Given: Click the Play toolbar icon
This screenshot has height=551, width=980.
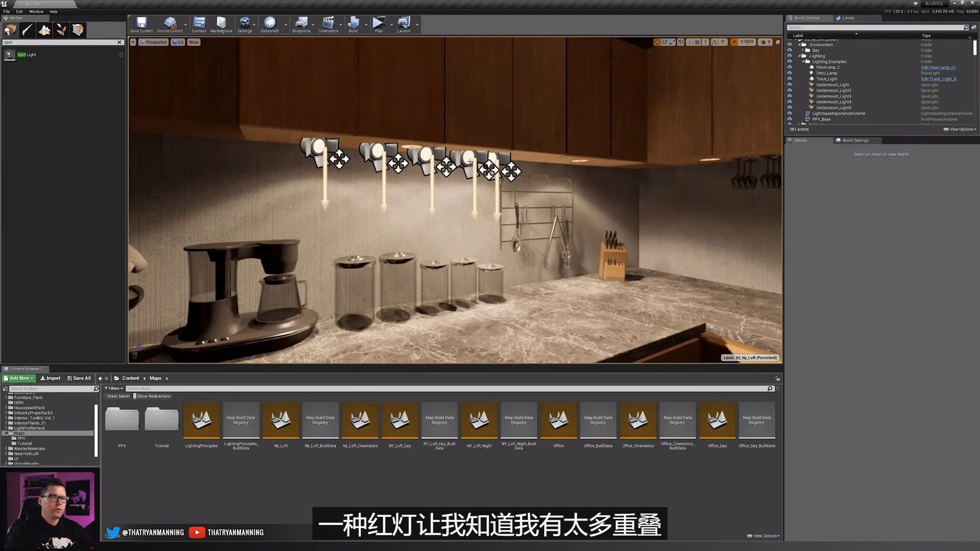Looking at the screenshot, I should (x=379, y=24).
